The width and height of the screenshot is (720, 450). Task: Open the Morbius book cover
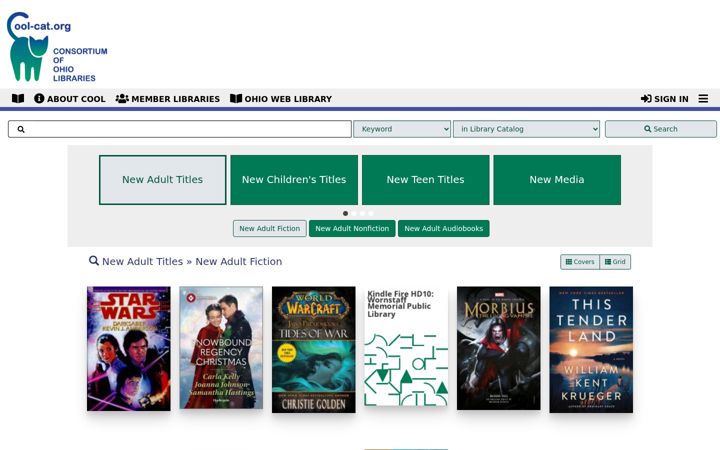tap(499, 348)
